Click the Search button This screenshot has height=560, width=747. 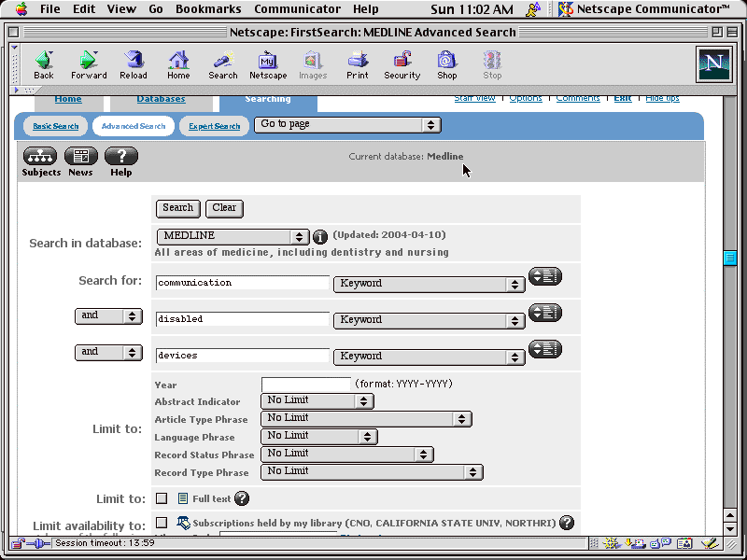[177, 208]
